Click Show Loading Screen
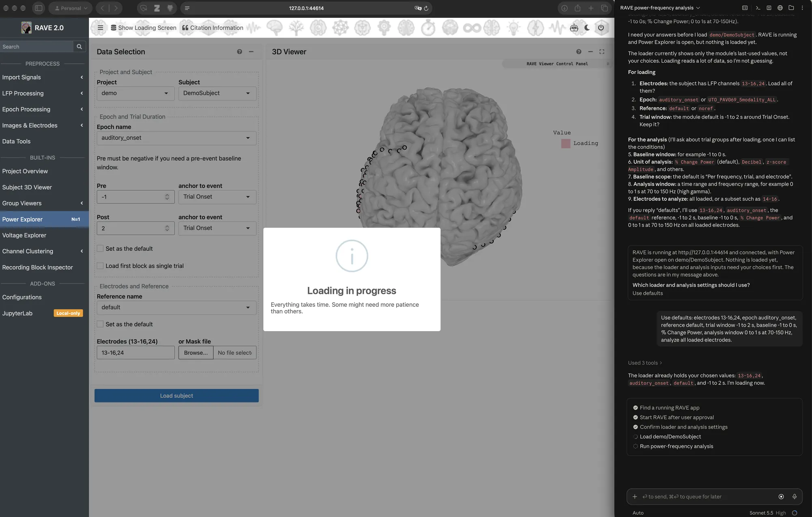The image size is (812, 517). pyautogui.click(x=143, y=28)
